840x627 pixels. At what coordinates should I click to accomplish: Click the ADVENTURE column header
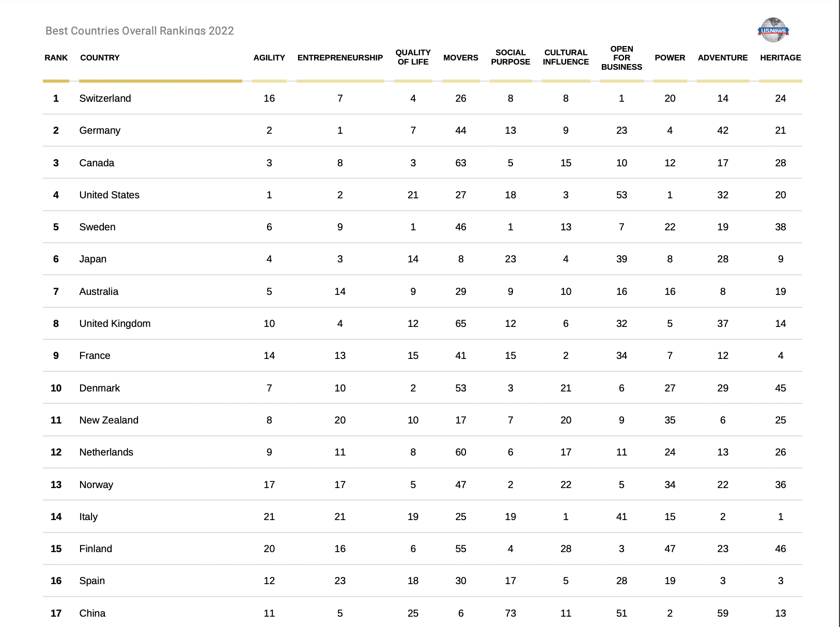[722, 58]
